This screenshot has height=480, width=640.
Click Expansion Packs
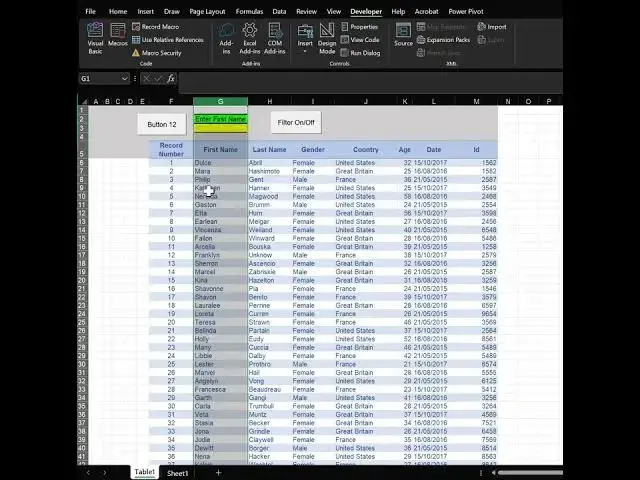click(443, 40)
